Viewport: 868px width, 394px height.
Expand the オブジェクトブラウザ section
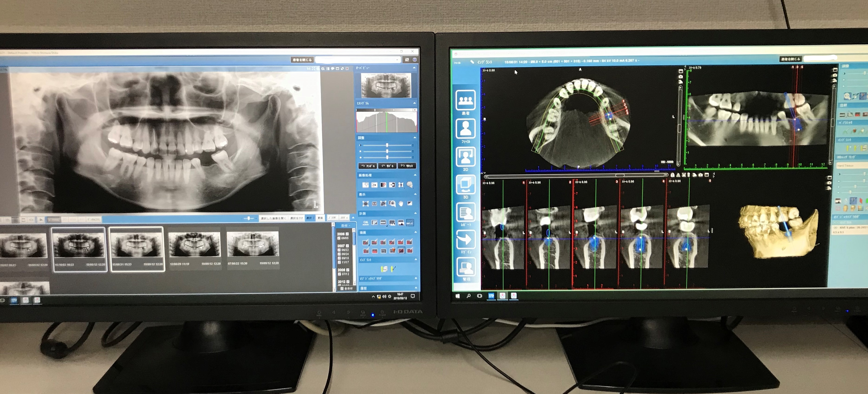pos(416,278)
